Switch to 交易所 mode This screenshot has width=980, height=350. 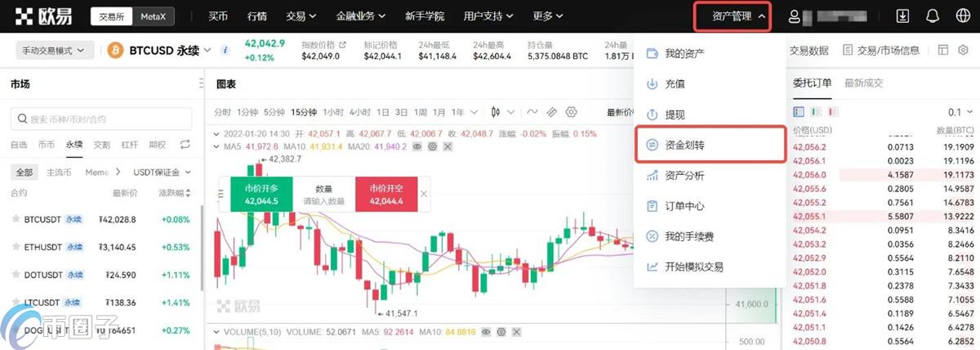(x=111, y=16)
